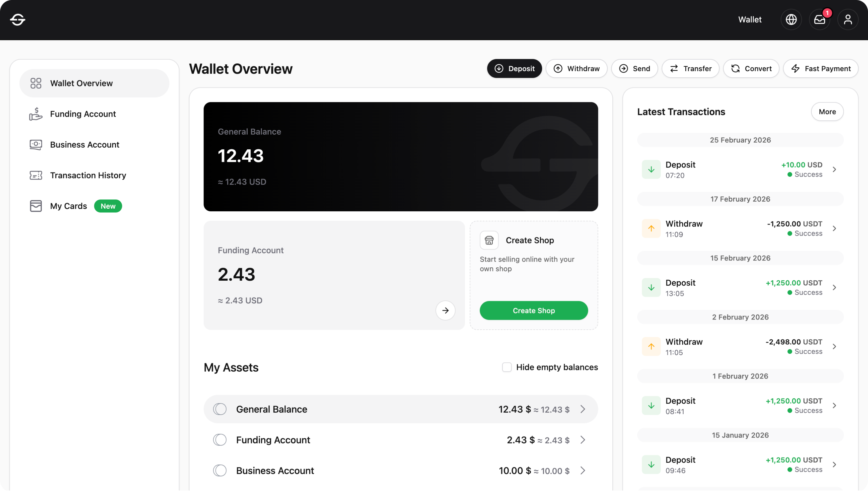Open the inbox with notification badge
Image resolution: width=868 pixels, height=492 pixels.
coord(819,20)
